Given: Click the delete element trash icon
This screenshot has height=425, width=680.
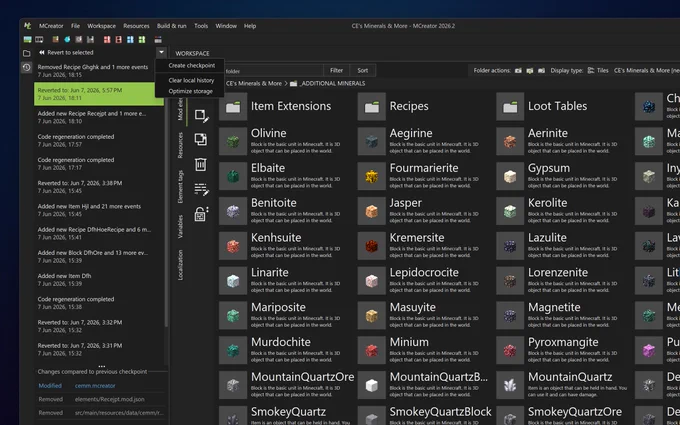Looking at the screenshot, I should point(200,165).
